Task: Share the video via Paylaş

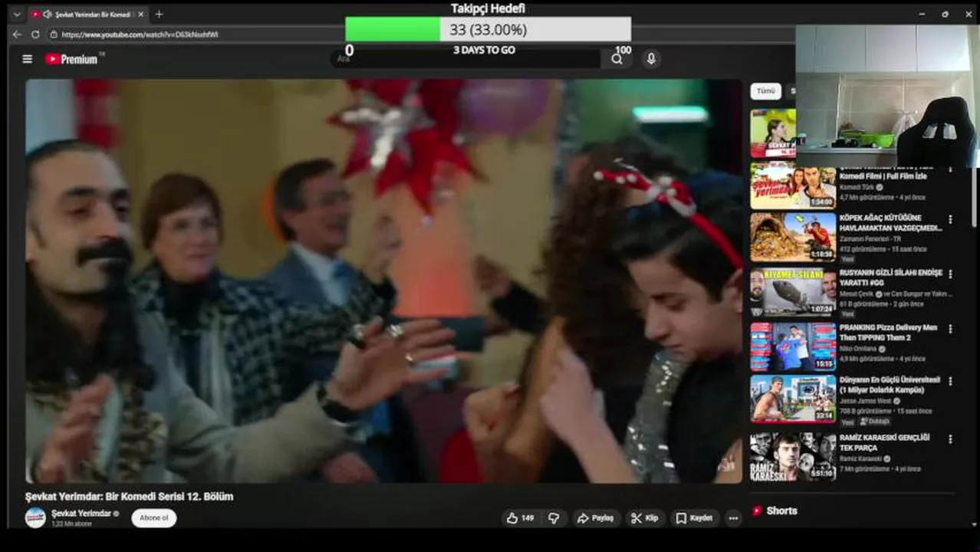Action: (595, 518)
